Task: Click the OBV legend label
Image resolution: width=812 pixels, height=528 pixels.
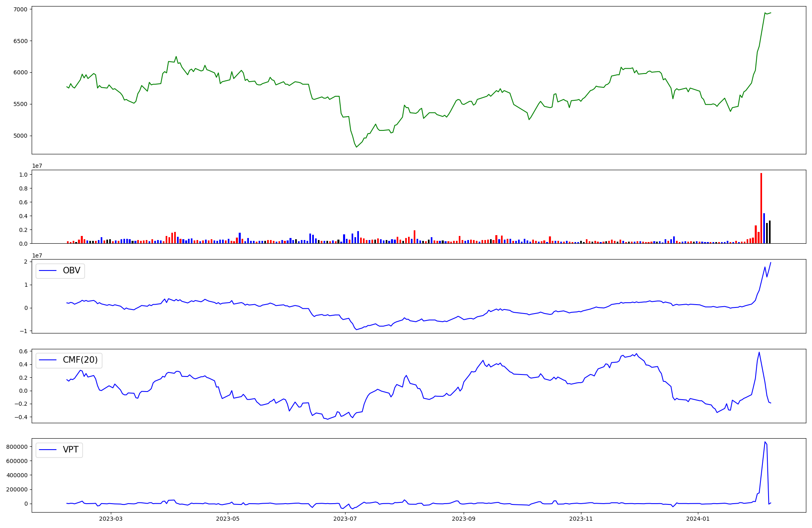Action: 71,271
